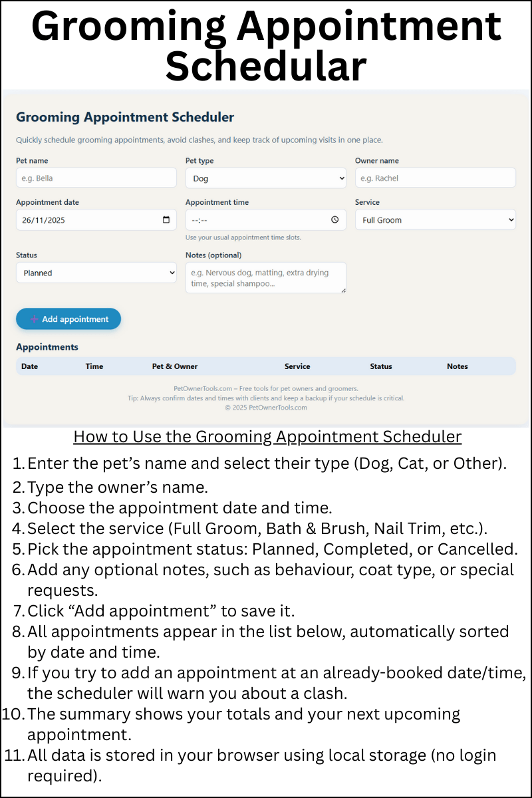This screenshot has height=798, width=532.
Task: Click the Appointments section heading
Action: [x=47, y=347]
